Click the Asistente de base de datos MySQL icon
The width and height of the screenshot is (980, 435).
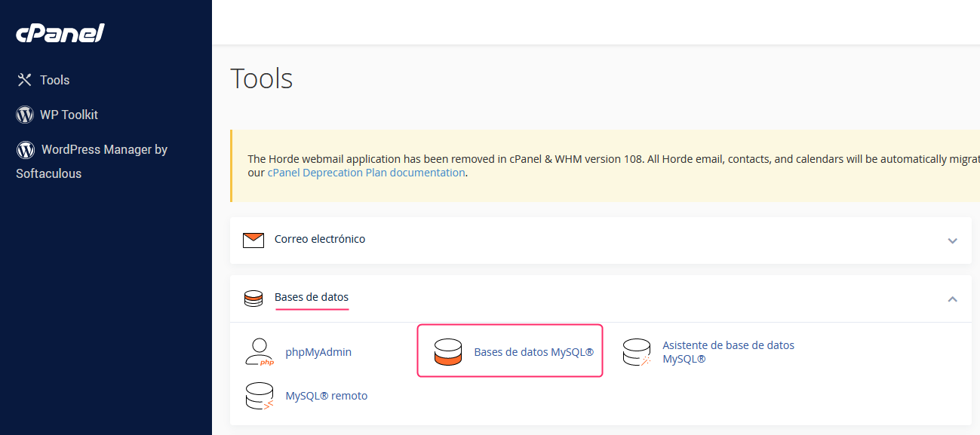636,352
